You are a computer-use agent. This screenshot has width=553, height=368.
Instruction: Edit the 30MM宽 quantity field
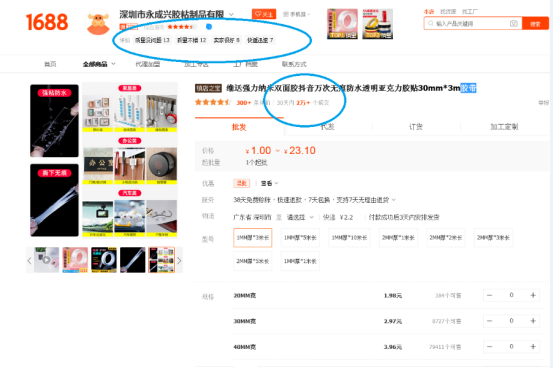(x=511, y=321)
